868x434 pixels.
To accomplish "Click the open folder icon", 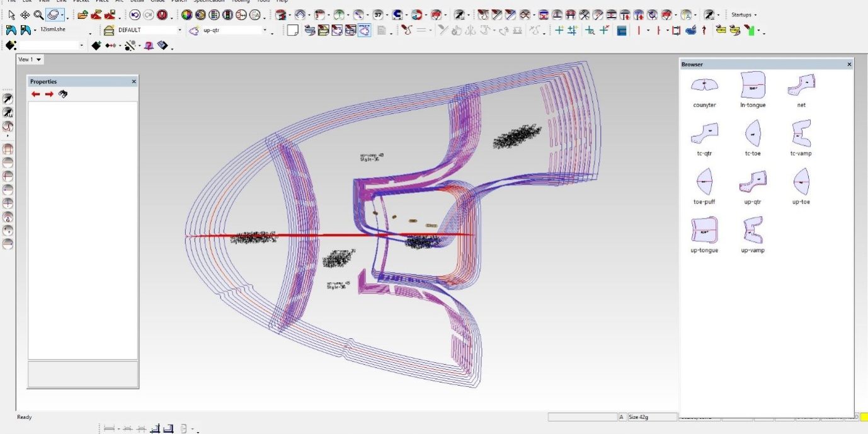I will (x=83, y=14).
